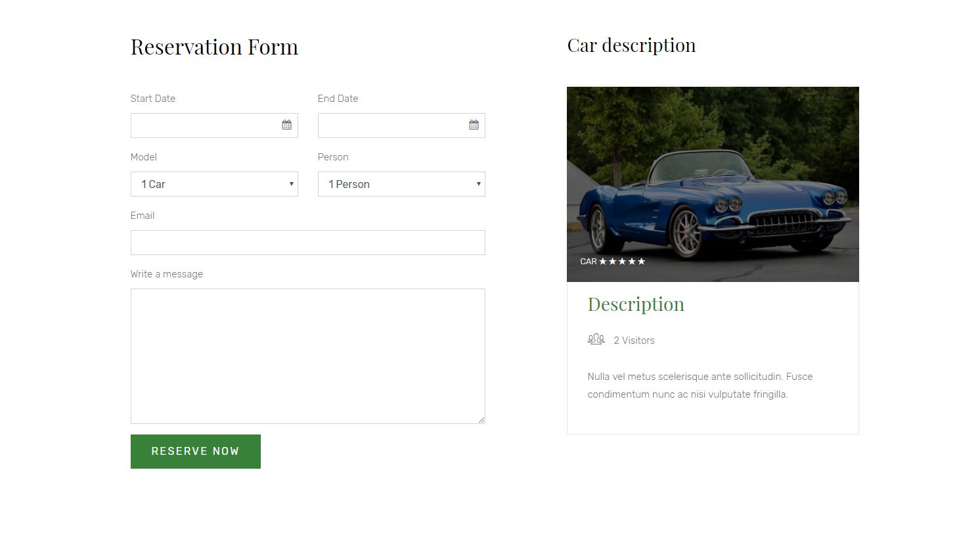Click the visitors group icon
980x539 pixels.
pyautogui.click(x=596, y=339)
